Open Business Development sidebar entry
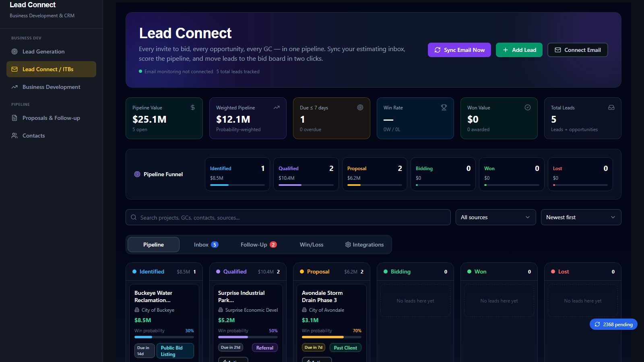Viewport: 644px width, 362px height. pyautogui.click(x=51, y=87)
